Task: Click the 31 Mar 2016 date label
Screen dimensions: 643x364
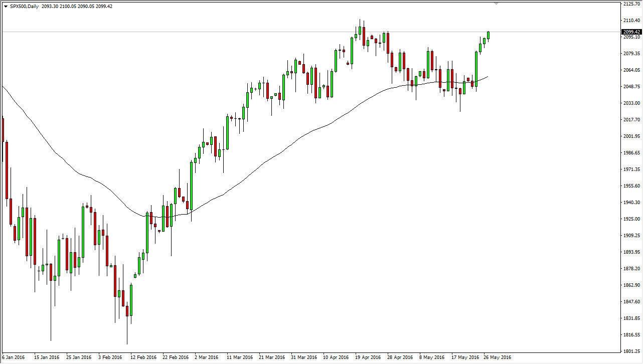Action: [304, 357]
